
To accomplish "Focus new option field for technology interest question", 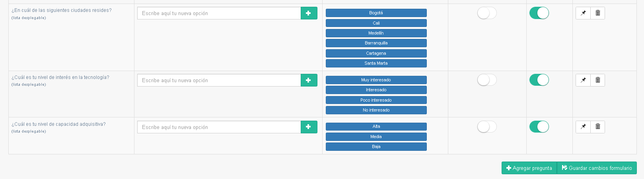I will (x=219, y=80).
